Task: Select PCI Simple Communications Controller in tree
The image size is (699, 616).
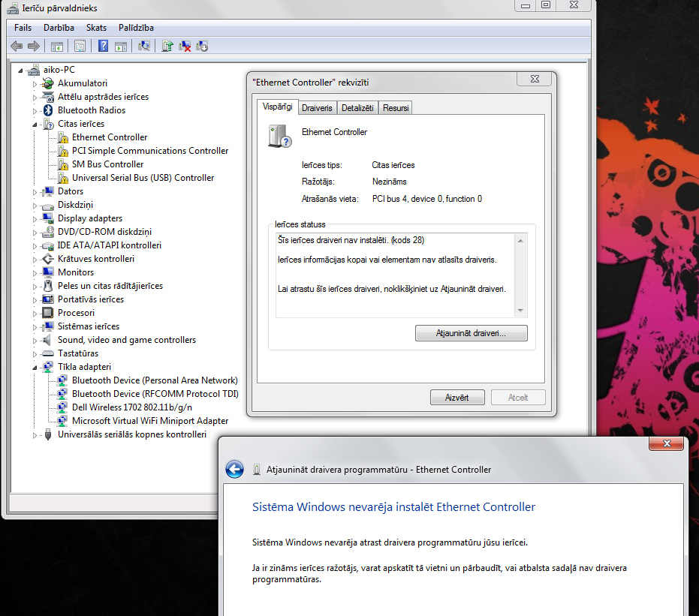Action: click(x=150, y=151)
